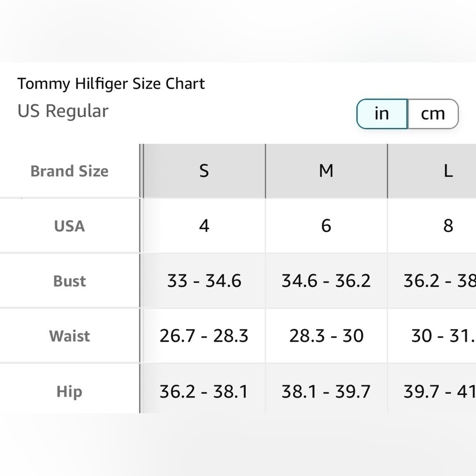Image resolution: width=476 pixels, height=476 pixels.
Task: Click the Bust row label
Action: pos(69,281)
